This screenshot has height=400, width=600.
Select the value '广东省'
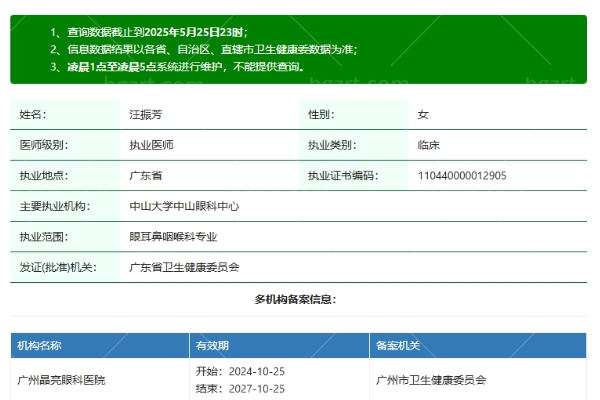pyautogui.click(x=146, y=176)
